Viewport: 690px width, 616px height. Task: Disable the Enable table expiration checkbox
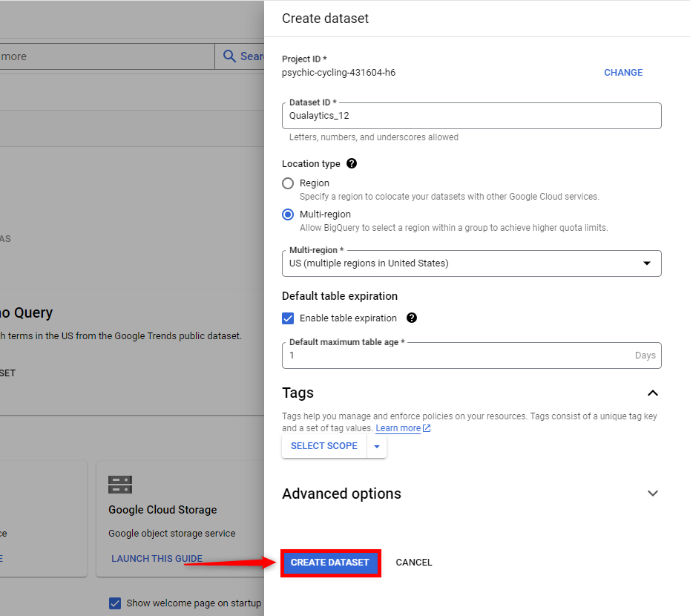point(288,318)
